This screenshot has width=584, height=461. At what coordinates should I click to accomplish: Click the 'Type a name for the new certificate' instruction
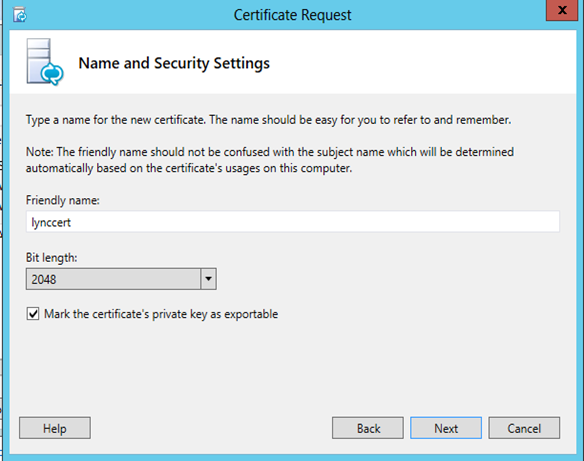[268, 120]
